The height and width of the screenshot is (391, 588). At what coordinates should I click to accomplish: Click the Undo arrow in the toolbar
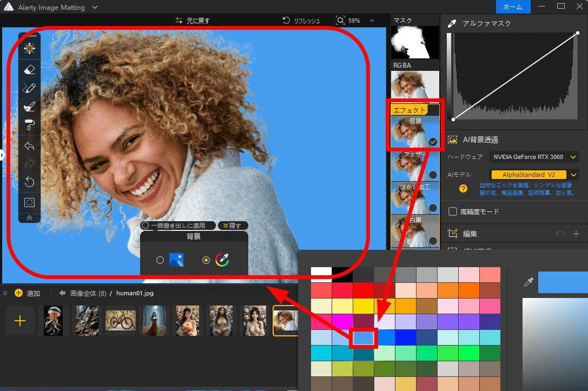click(30, 145)
